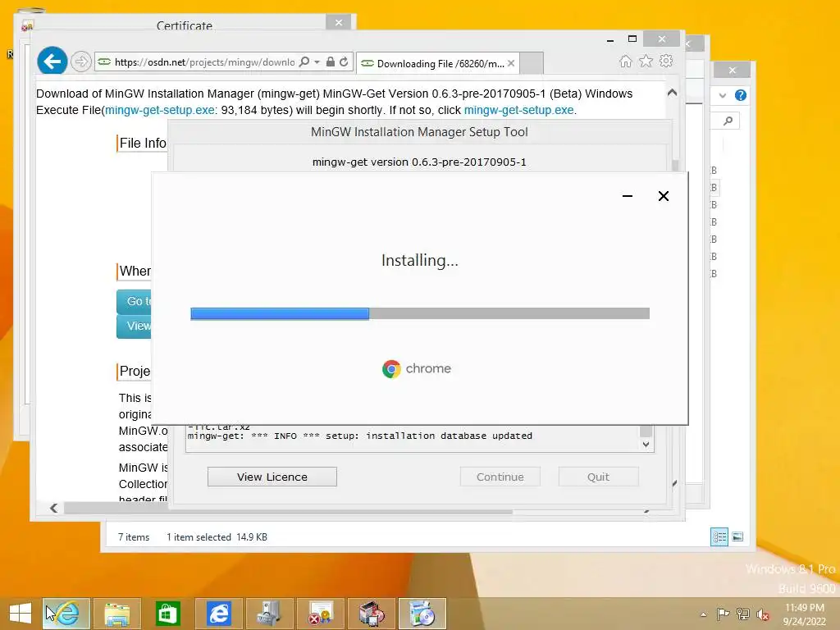Click the 'installation database updated' log line
This screenshot has height=630, width=840.
[360, 436]
